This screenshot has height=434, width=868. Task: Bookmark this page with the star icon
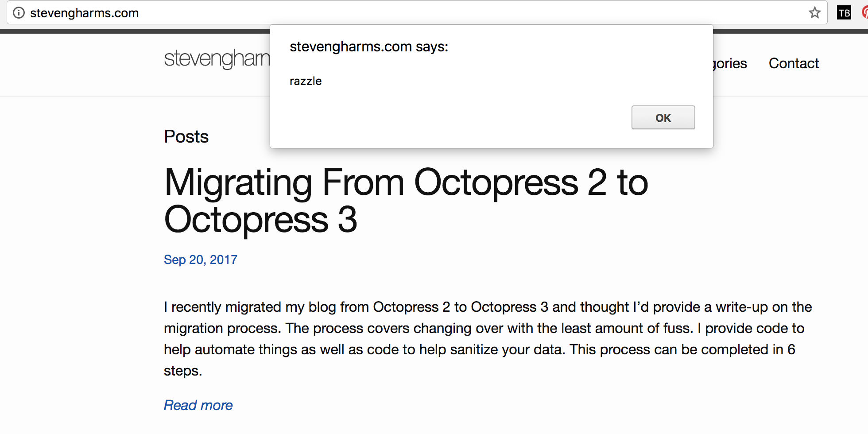point(814,13)
